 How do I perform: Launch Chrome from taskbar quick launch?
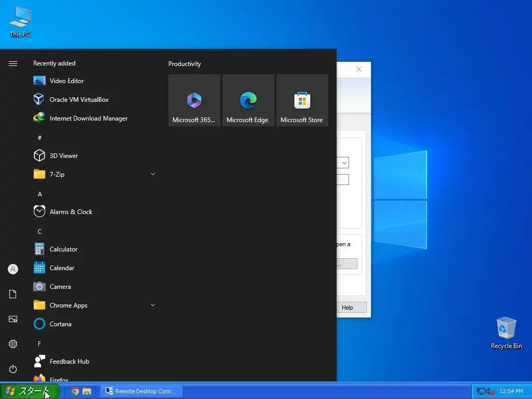[75, 391]
